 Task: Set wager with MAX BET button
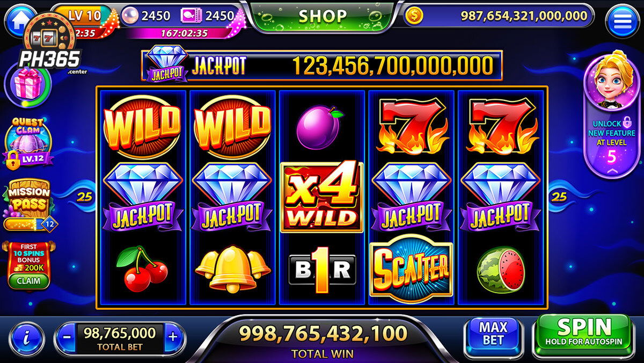tap(493, 333)
